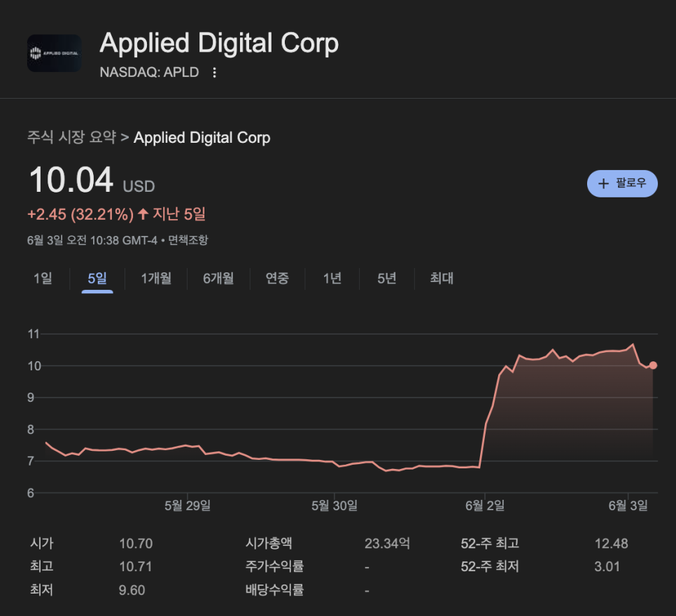Open the three-dot options menu beside NASDAQ: APLD

click(x=214, y=73)
